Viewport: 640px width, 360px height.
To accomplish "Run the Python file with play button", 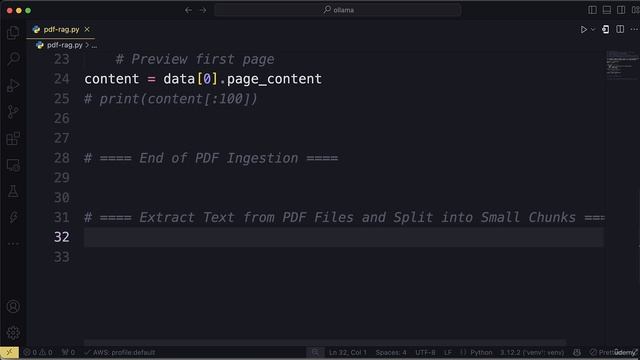I will [584, 29].
